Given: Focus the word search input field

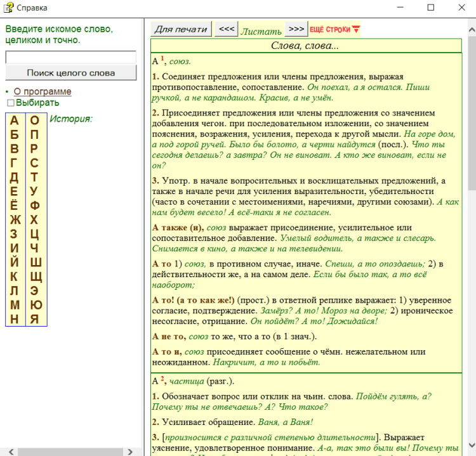Looking at the screenshot, I should click(x=70, y=57).
